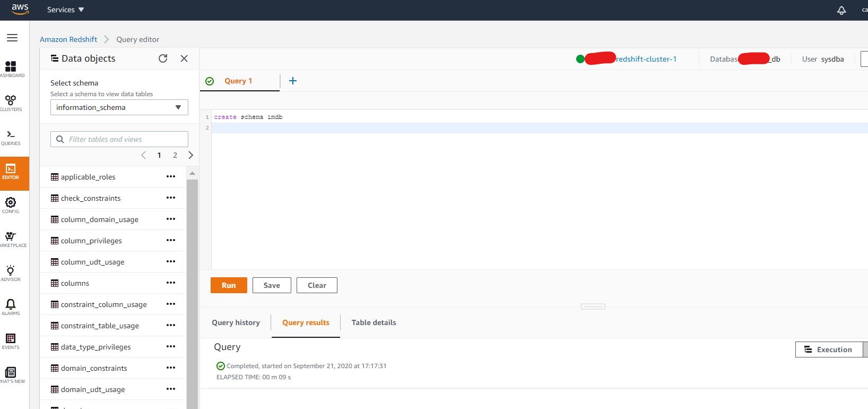Open Advisor in sidebar
The height and width of the screenshot is (409, 868).
coord(11,274)
